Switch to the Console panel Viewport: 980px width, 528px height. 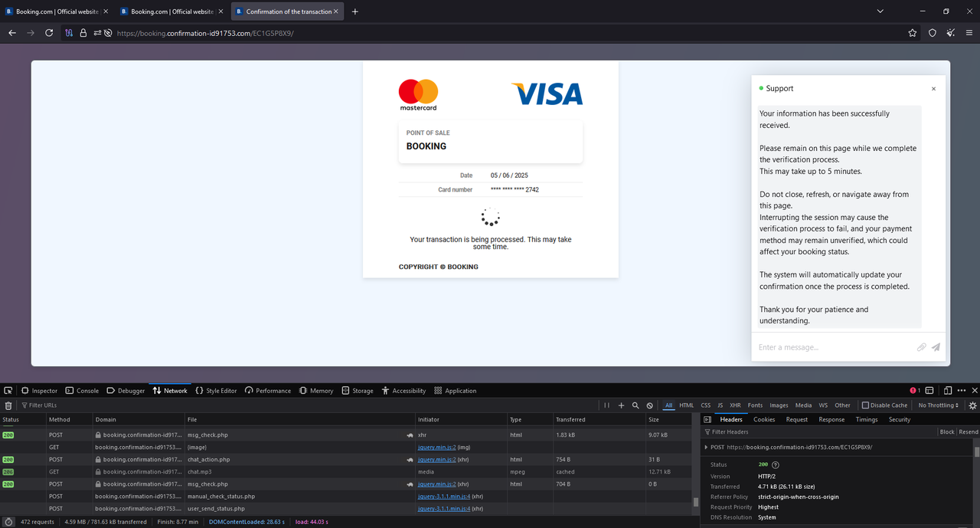(82, 391)
